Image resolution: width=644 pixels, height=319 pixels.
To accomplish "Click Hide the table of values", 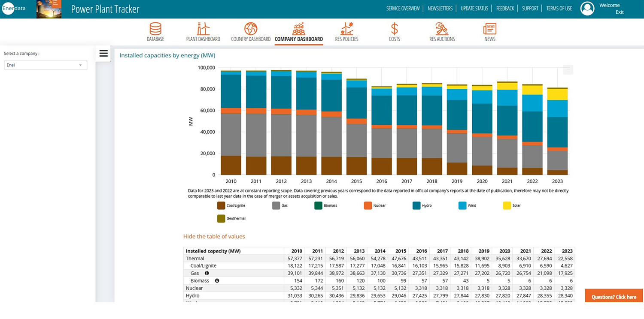I will tap(214, 236).
